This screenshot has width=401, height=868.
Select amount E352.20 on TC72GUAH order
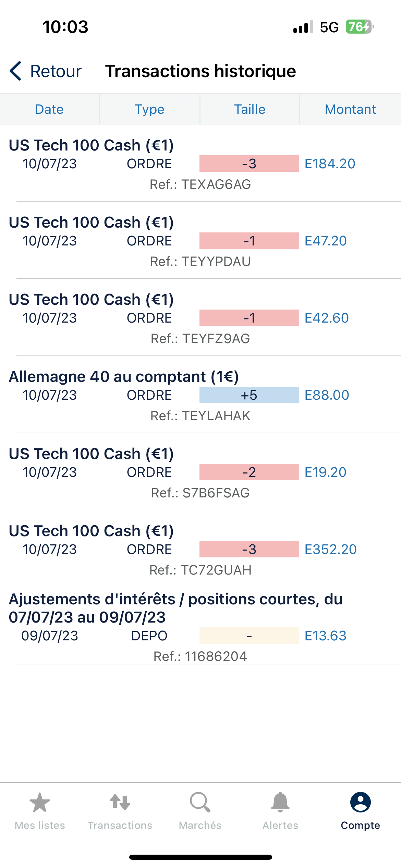tap(330, 550)
